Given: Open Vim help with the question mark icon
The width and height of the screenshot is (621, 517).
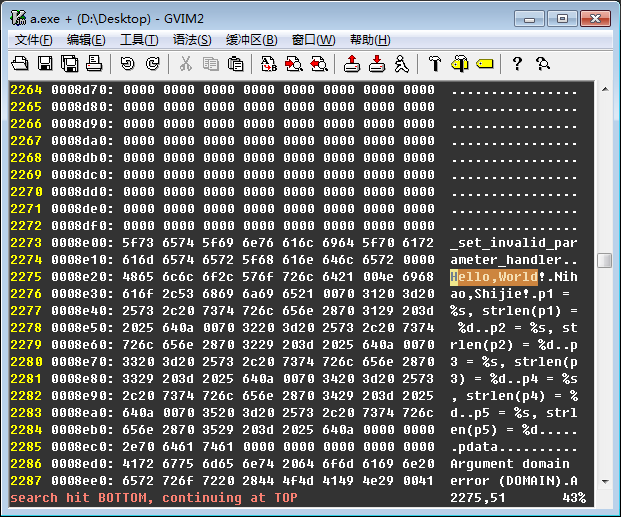Looking at the screenshot, I should tap(517, 64).
